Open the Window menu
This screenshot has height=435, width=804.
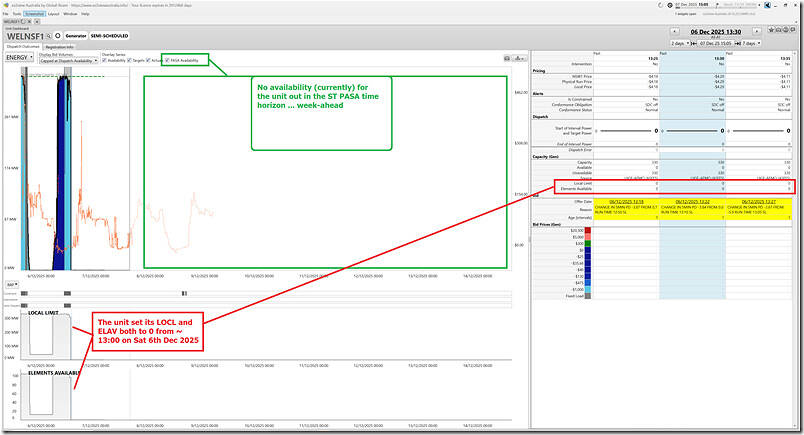(x=70, y=14)
